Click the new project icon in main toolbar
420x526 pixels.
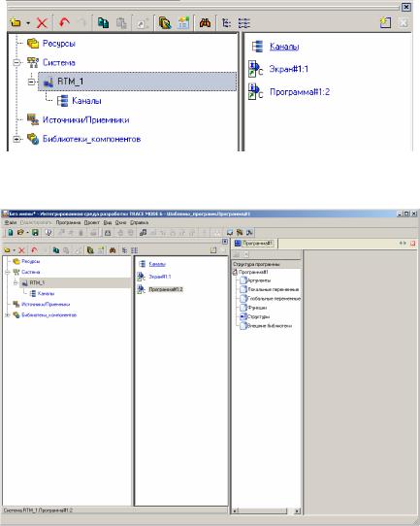11,233
